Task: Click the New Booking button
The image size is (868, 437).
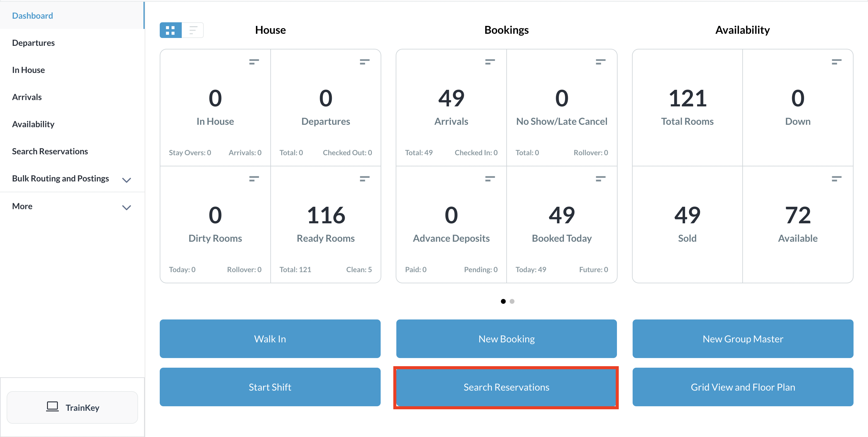Action: [x=506, y=339]
